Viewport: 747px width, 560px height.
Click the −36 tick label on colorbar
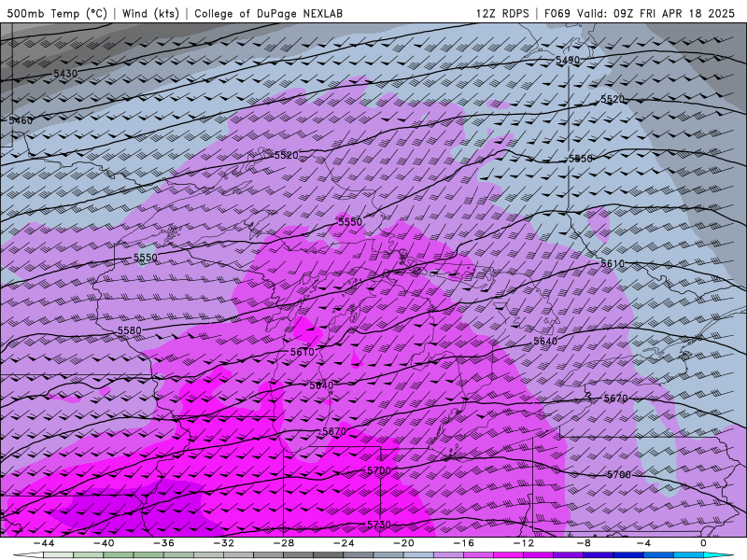click(x=163, y=543)
